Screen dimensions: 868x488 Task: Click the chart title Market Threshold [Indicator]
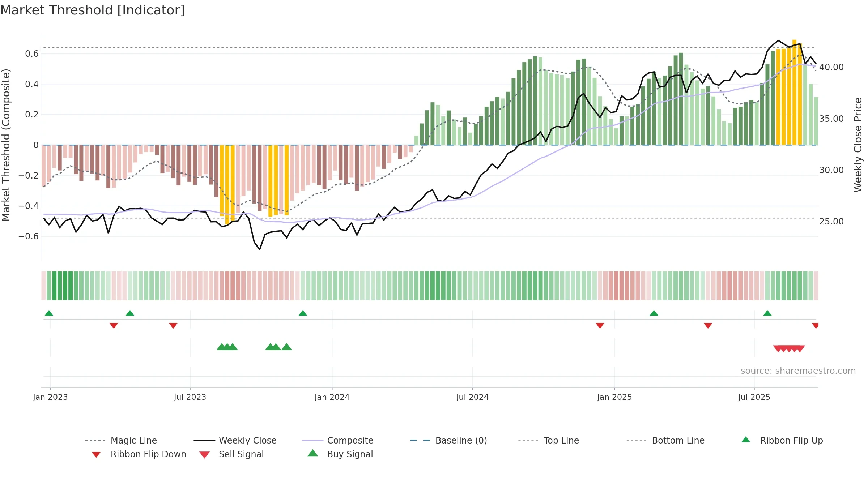point(93,10)
